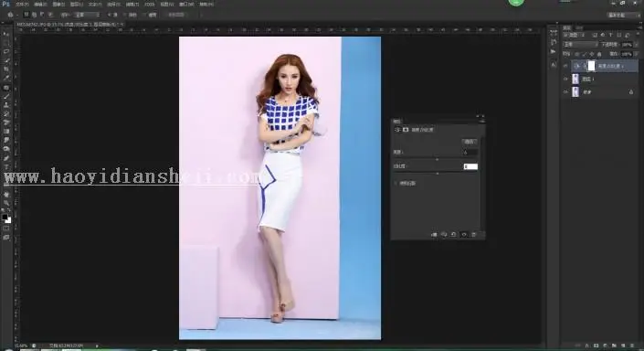
Task: Select the Dodge tool
Action: pos(6,149)
